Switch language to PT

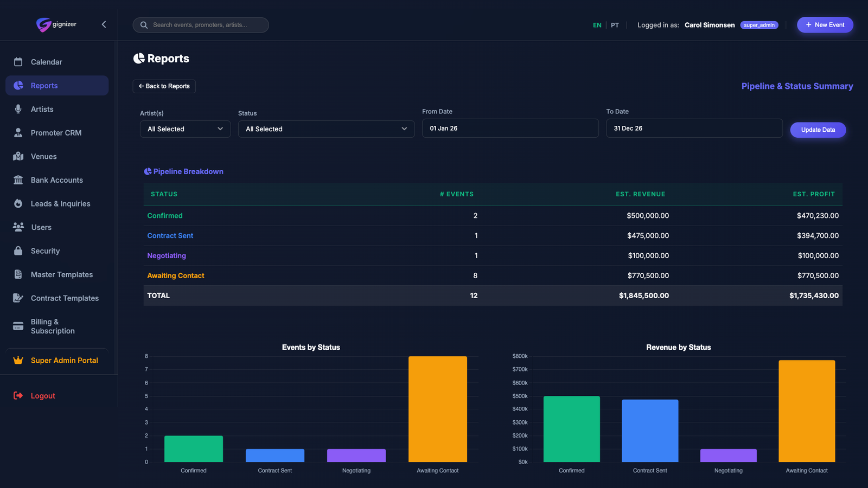[x=615, y=25]
